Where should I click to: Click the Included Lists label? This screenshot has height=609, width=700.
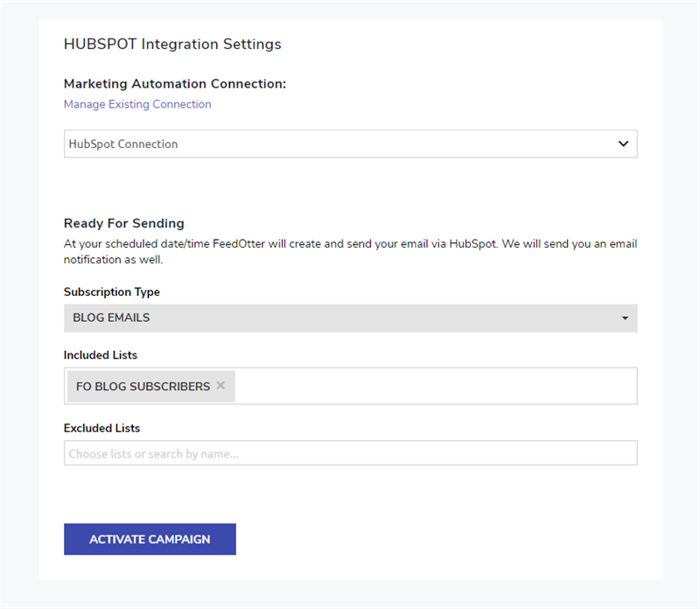(x=101, y=355)
